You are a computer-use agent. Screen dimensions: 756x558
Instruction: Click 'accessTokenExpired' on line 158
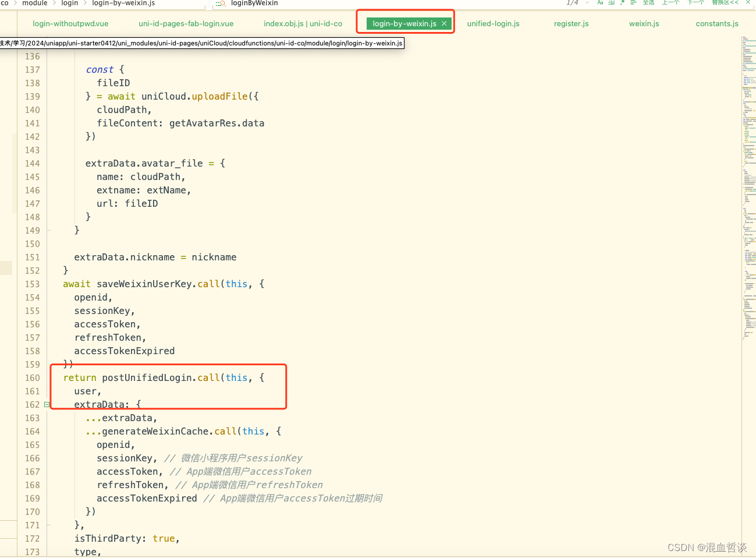[x=125, y=351]
